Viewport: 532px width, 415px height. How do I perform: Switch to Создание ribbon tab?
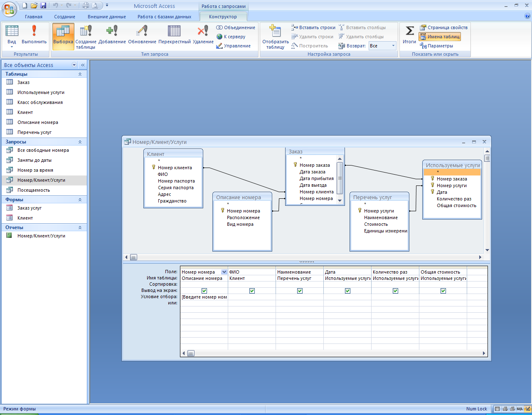point(65,17)
